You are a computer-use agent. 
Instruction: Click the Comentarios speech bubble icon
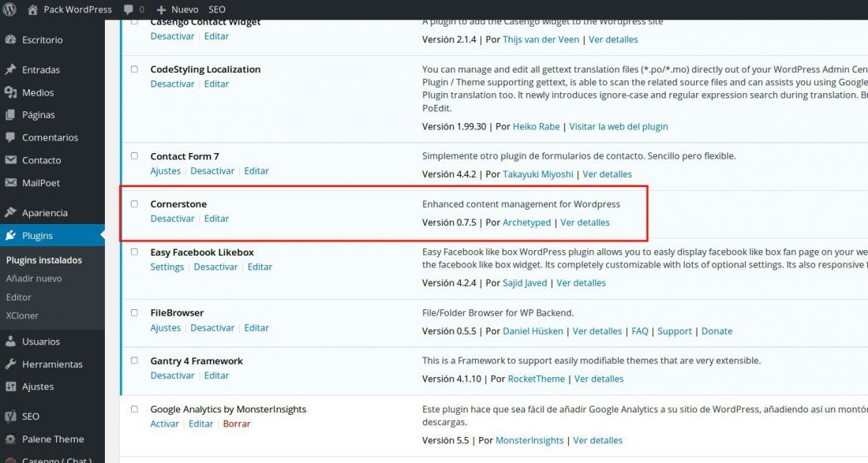(10, 137)
